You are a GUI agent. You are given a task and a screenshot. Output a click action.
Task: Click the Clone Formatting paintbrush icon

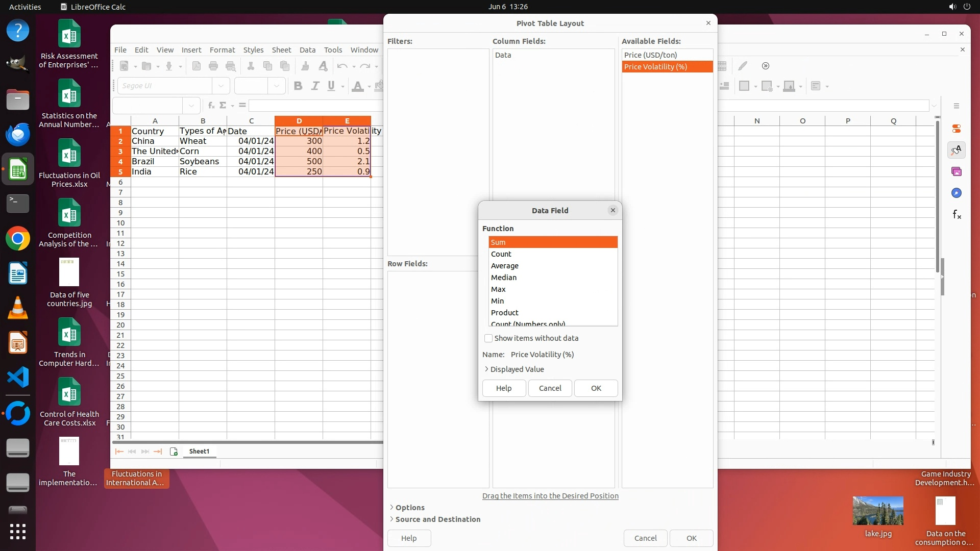[305, 66]
